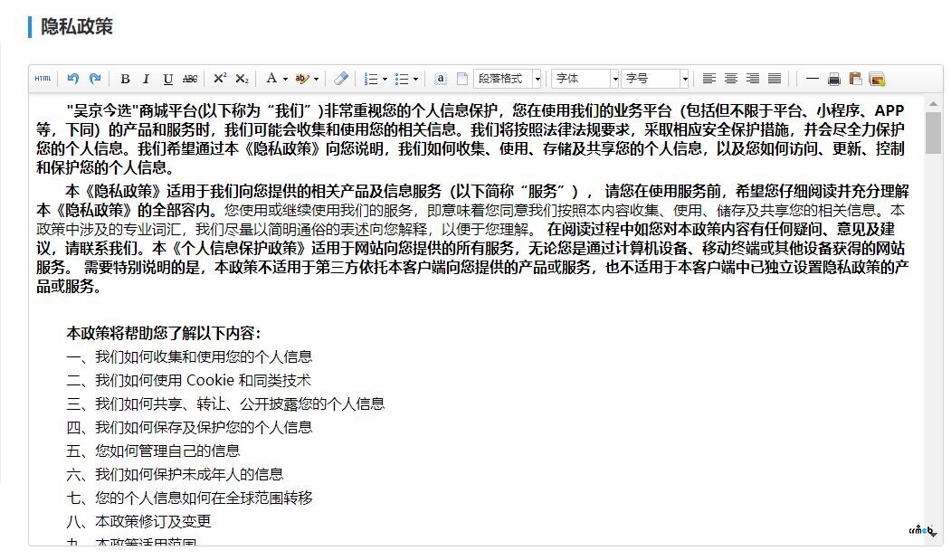
Task: Click the line 一、我们如何收集和使用您的个人信息
Action: click(189, 356)
